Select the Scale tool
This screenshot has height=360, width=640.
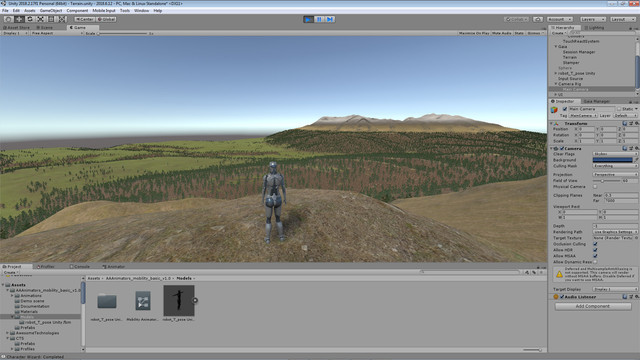[x=40, y=19]
